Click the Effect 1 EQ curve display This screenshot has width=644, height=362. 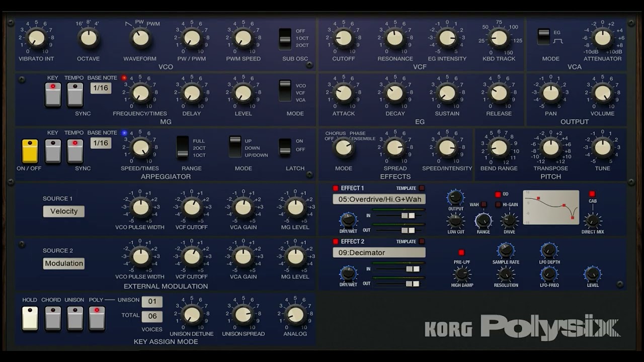click(551, 207)
